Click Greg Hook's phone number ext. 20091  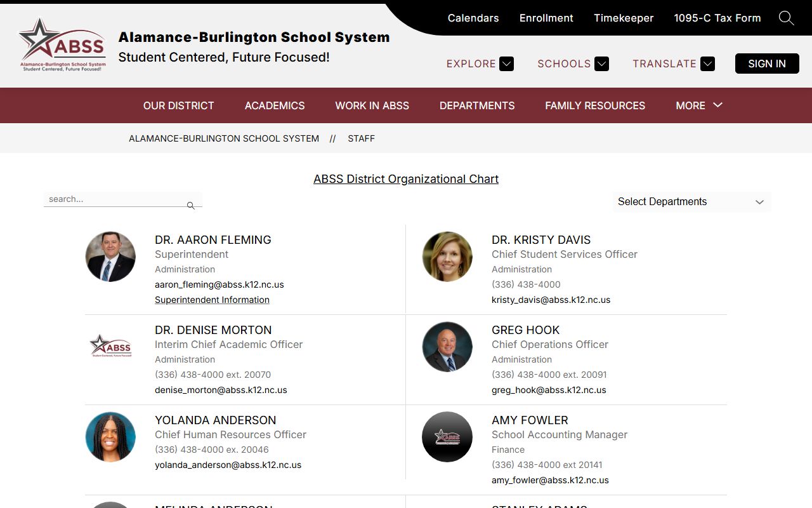(549, 375)
